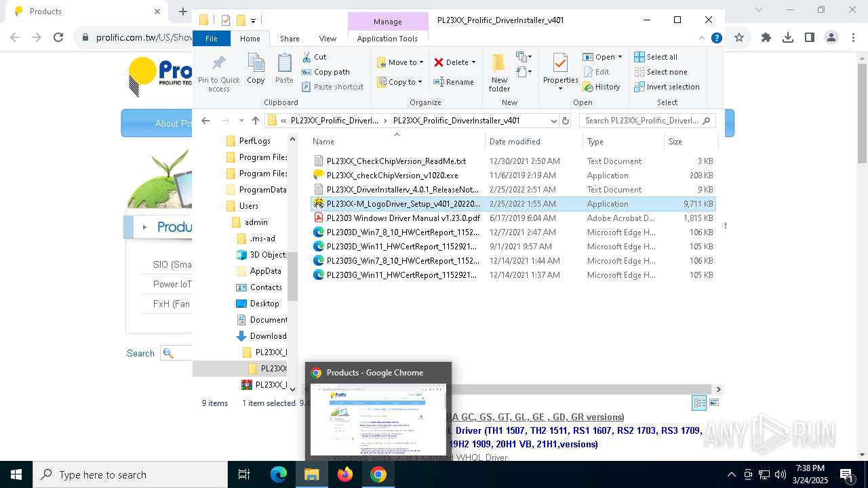Create a New folder via ribbon

click(499, 73)
